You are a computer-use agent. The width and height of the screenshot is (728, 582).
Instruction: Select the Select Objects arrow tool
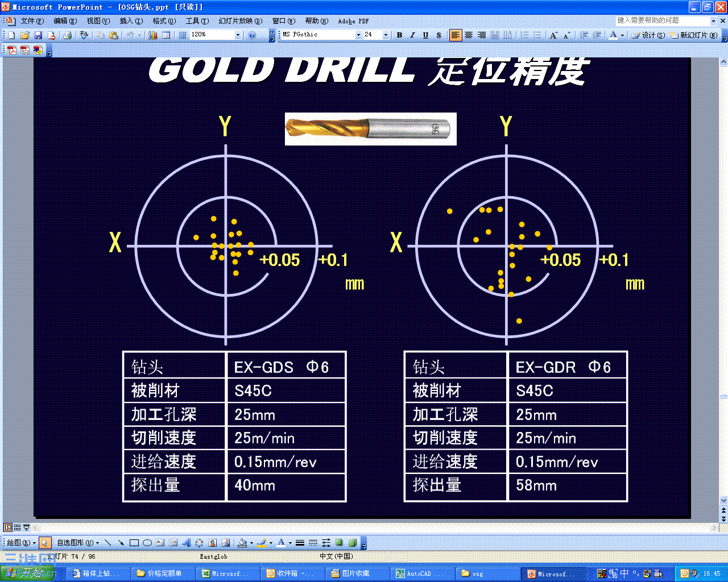point(45,543)
